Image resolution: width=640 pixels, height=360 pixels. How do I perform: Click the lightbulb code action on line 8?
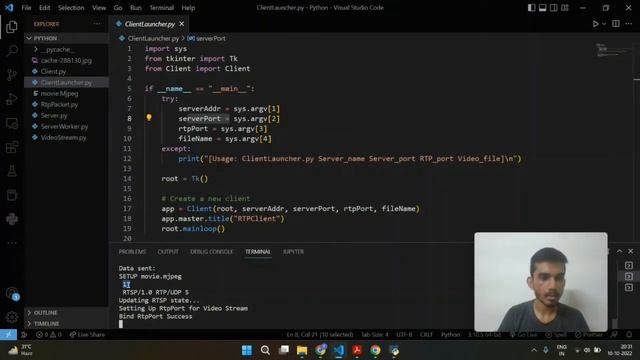pyautogui.click(x=149, y=118)
